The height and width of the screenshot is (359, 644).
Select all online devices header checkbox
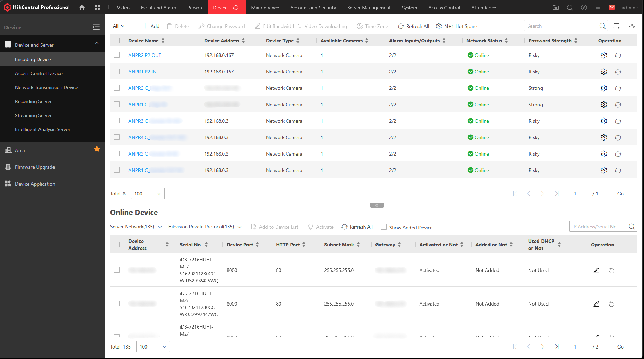click(x=117, y=244)
